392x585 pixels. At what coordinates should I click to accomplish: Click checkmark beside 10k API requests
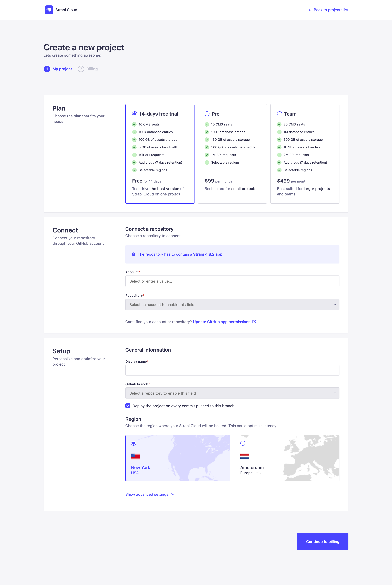pyautogui.click(x=134, y=155)
